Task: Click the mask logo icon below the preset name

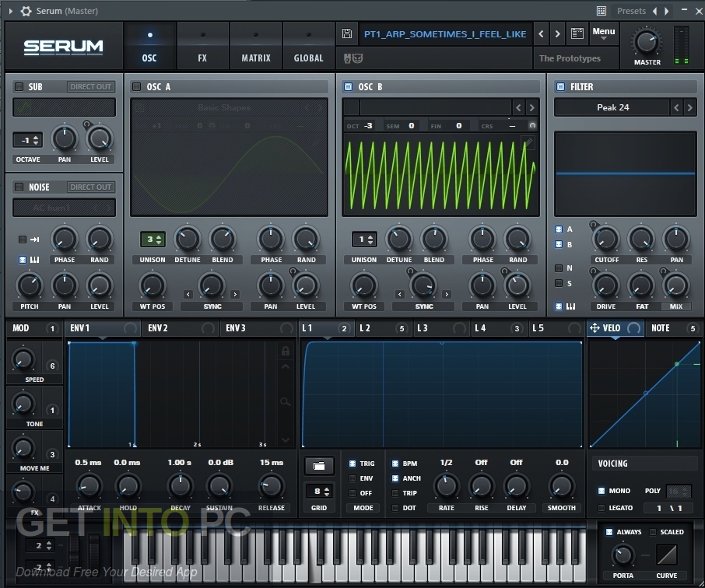Action: click(353, 58)
